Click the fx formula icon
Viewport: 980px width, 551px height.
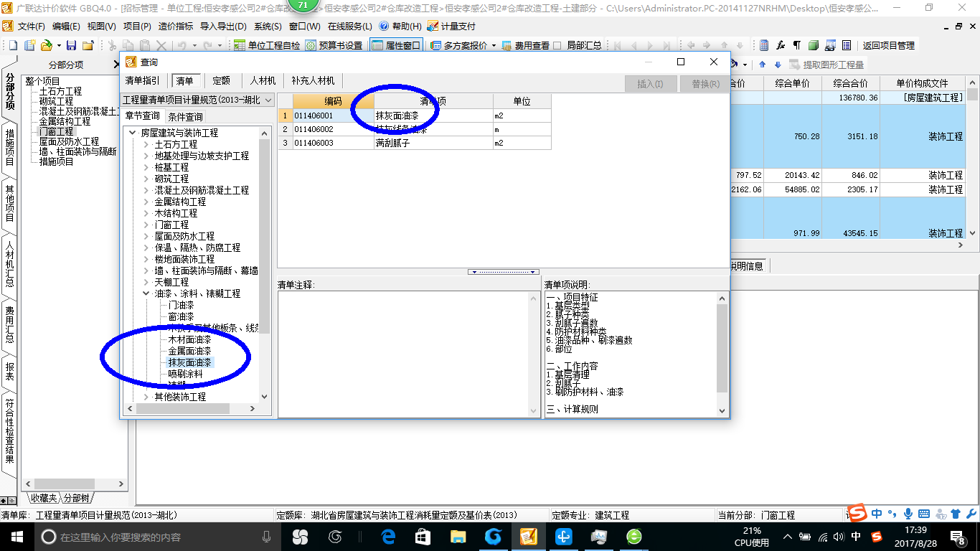coord(781,45)
